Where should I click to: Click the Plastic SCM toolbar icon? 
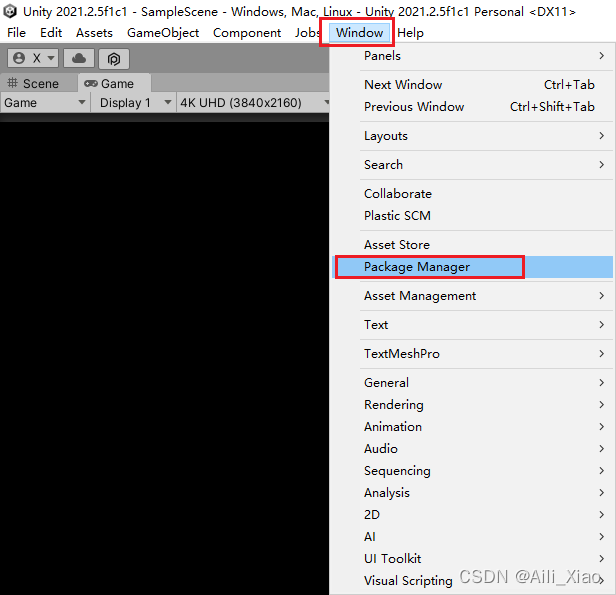click(x=114, y=59)
